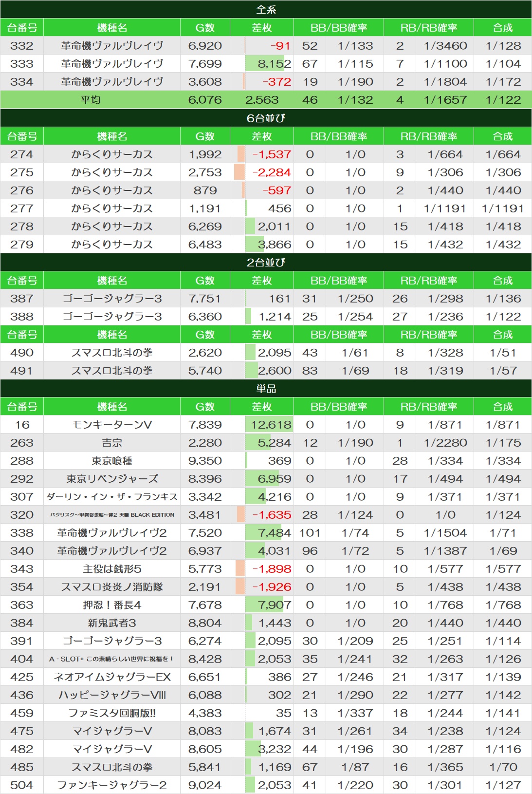
Task: Select スマスロ炎炎ノ消防隊 machine name
Action: (112, 587)
